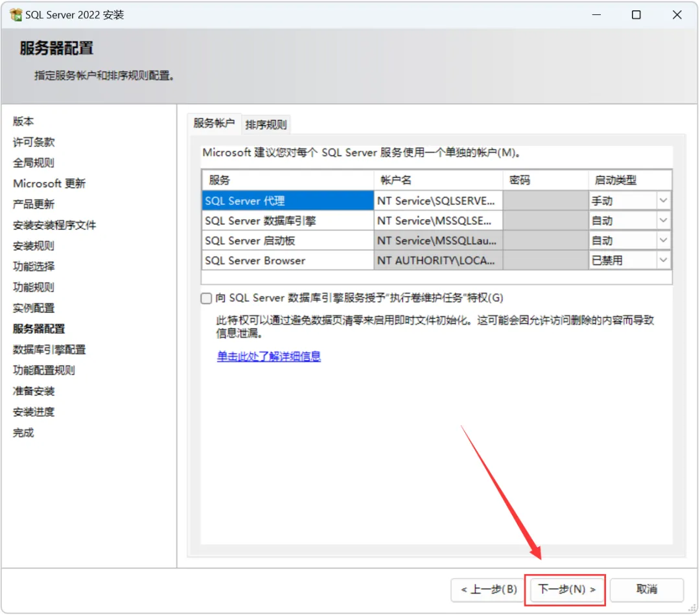
Task: Click the 帐户名 column header
Action: click(438, 180)
